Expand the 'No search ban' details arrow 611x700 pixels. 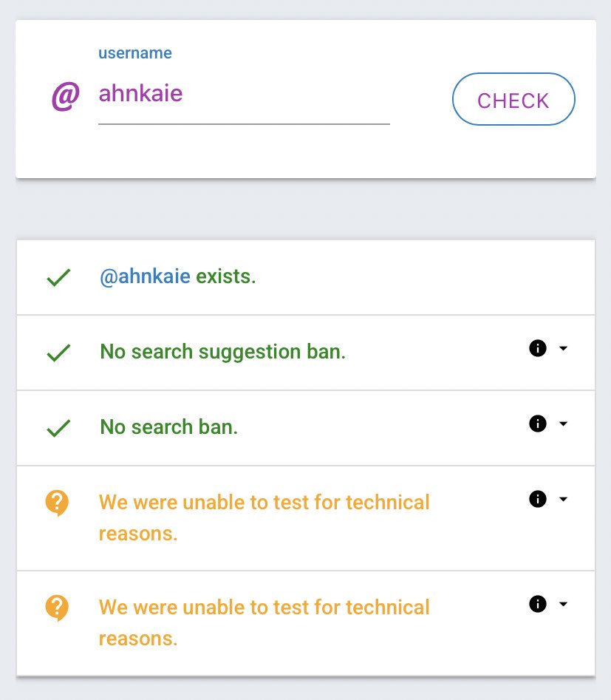coord(563,424)
